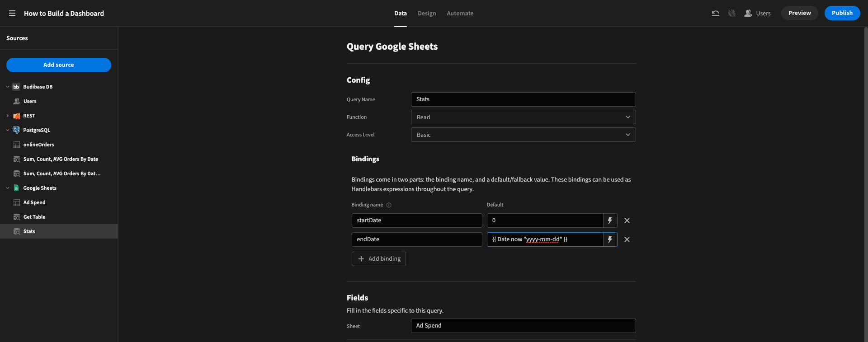Collapse the Budibase DB tree chevron
This screenshot has width=868, height=342.
pos(8,87)
